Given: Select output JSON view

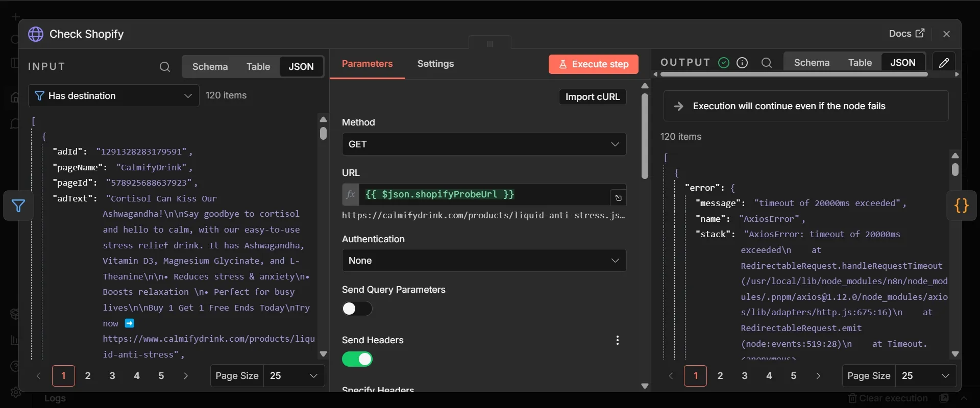Looking at the screenshot, I should (903, 63).
